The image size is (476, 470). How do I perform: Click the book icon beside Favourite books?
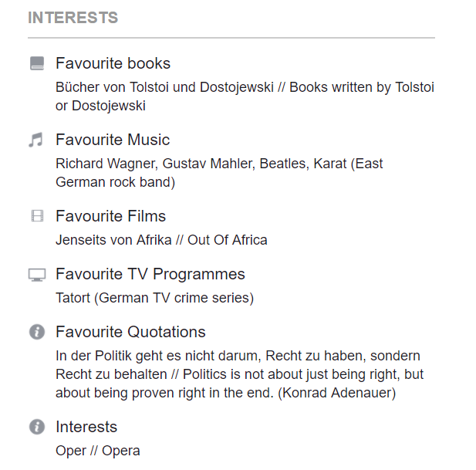37,63
